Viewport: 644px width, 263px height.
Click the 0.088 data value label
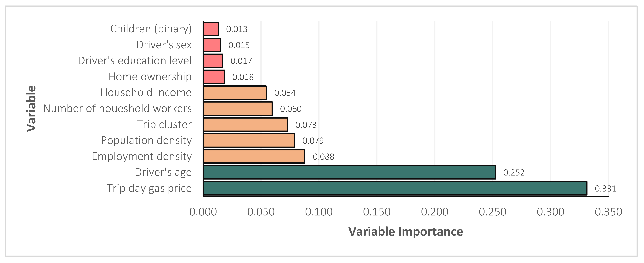323,157
